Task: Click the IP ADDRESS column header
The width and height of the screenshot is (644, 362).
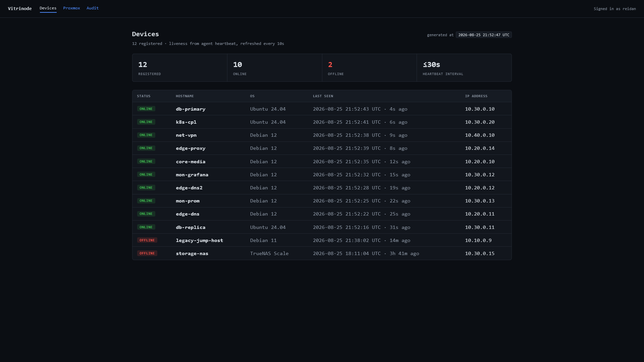Action: [476, 96]
